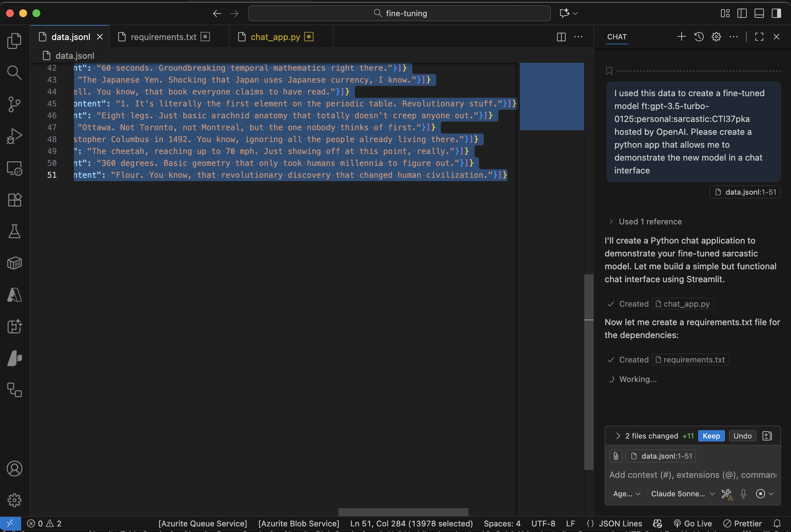Show chat history
791x532 pixels.
tap(699, 37)
